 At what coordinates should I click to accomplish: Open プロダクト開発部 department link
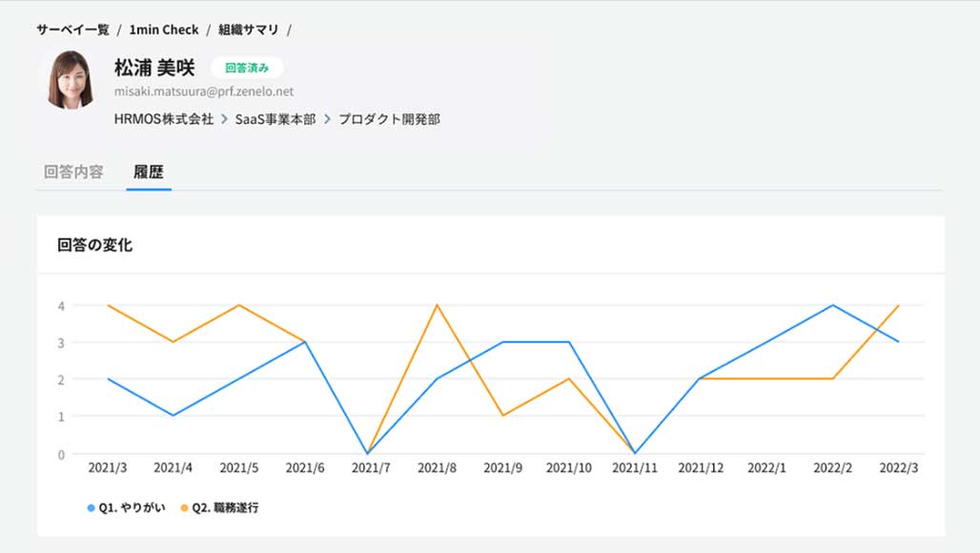click(389, 119)
